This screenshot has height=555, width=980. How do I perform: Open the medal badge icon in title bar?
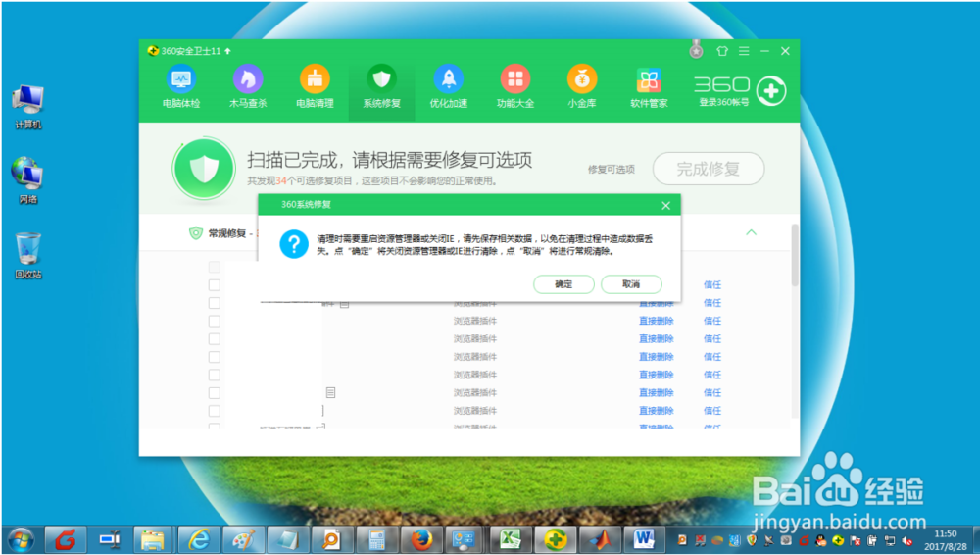click(696, 50)
